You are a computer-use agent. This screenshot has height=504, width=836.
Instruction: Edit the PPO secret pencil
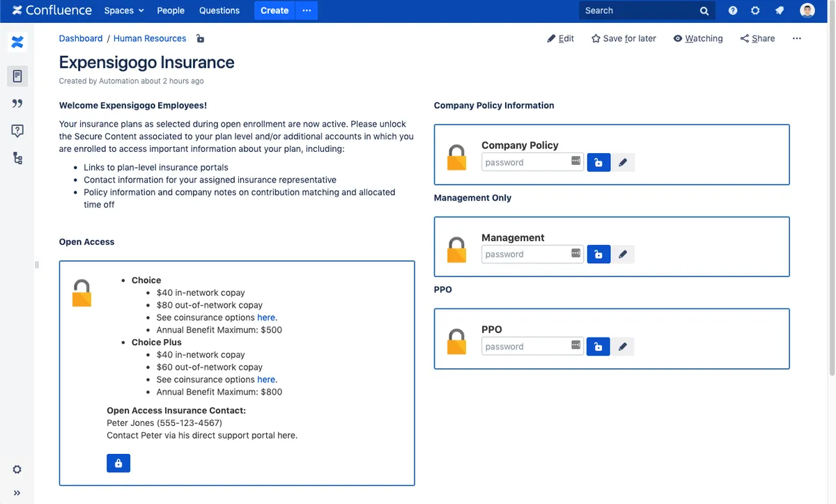tap(623, 347)
